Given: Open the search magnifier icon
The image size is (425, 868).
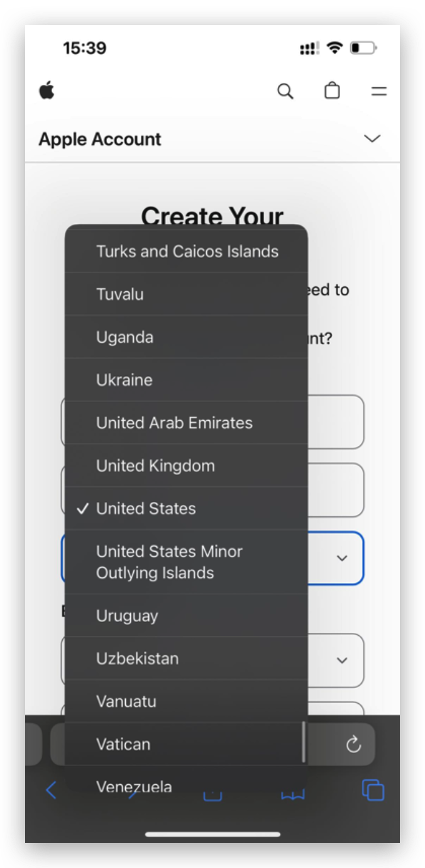Looking at the screenshot, I should click(285, 91).
